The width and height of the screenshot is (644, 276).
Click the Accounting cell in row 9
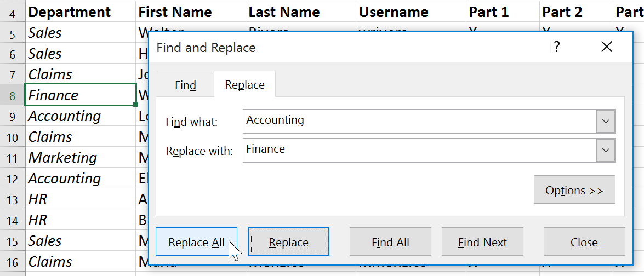(x=80, y=116)
